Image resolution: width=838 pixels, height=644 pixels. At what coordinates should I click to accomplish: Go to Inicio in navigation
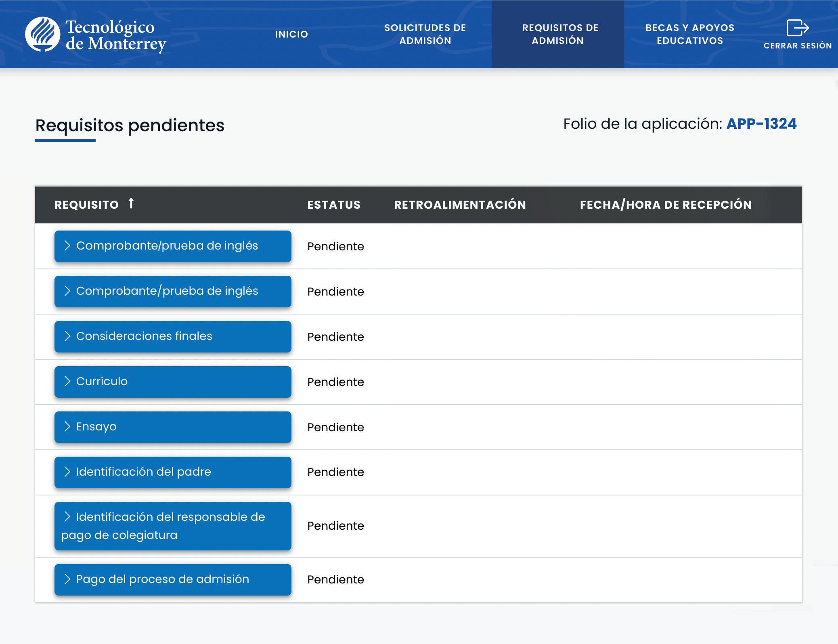291,34
